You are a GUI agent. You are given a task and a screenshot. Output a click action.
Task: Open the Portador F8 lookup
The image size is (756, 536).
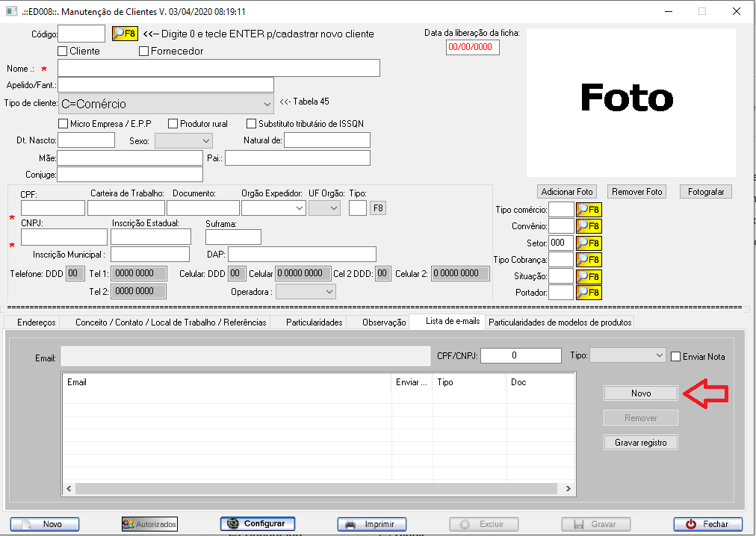588,293
